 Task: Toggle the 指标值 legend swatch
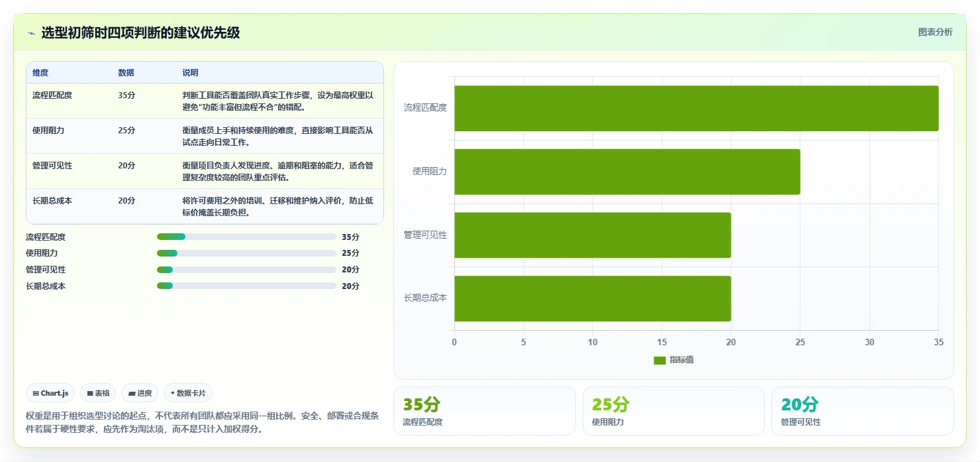point(660,360)
